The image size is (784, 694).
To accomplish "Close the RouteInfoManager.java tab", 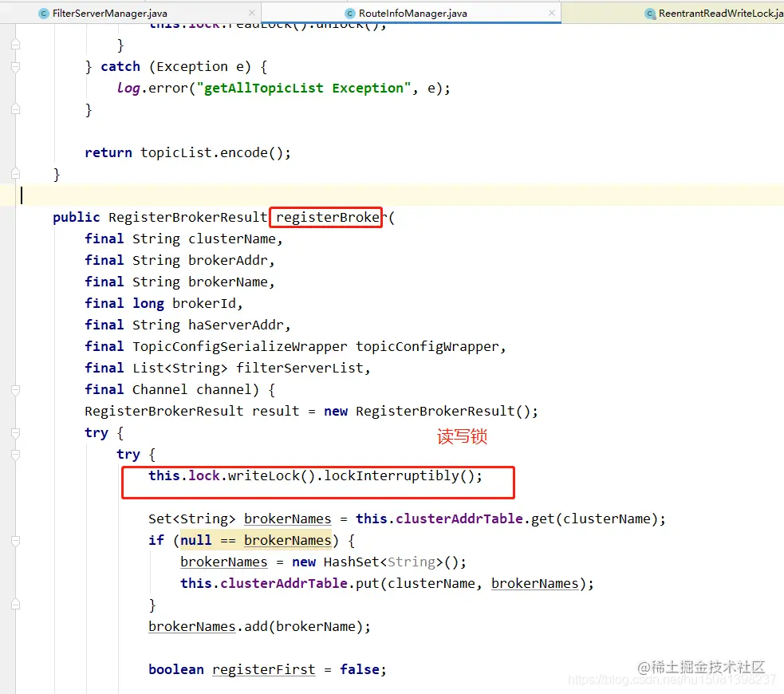I will pyautogui.click(x=551, y=13).
